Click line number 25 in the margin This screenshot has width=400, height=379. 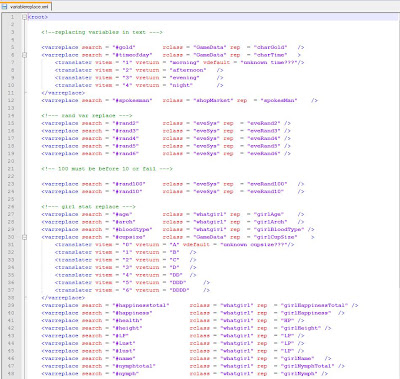point(11,199)
